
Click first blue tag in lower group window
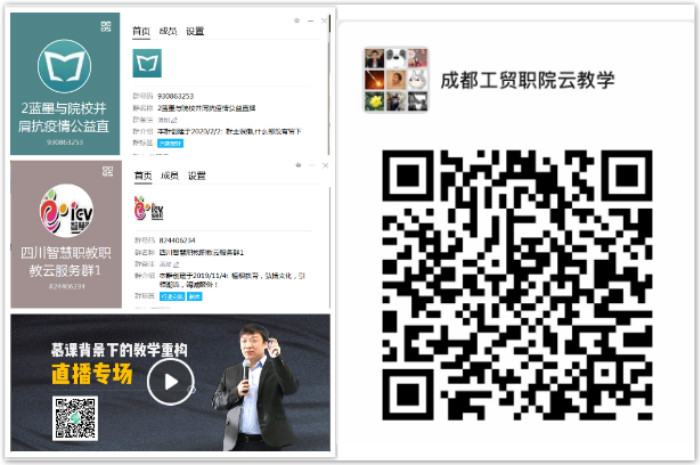pyautogui.click(x=172, y=296)
